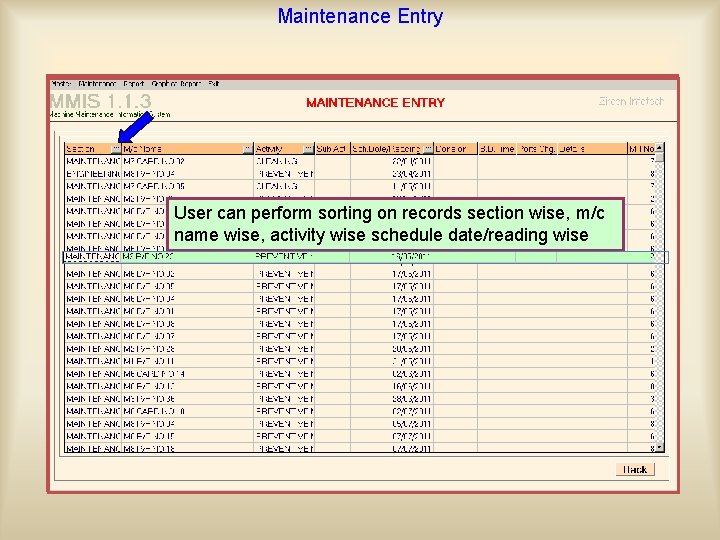Viewport: 720px width, 540px height.
Task: Click the Exit menu item
Action: [x=214, y=84]
